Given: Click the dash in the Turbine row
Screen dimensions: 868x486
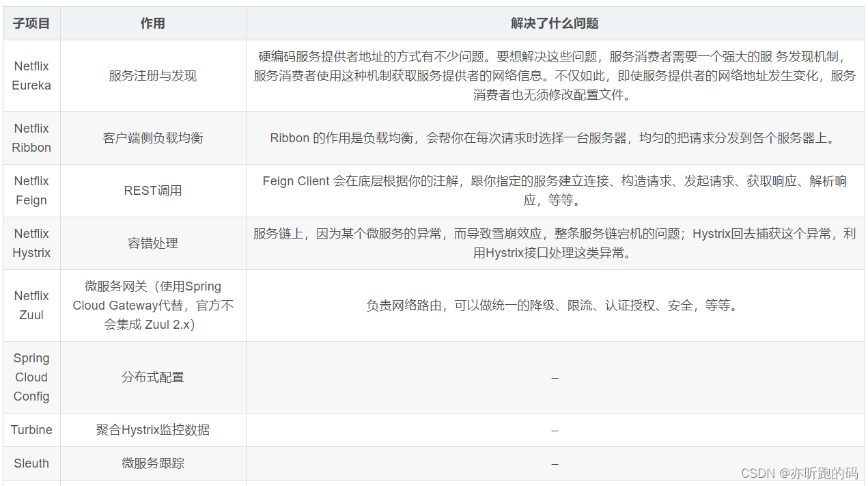Looking at the screenshot, I should pos(555,431).
